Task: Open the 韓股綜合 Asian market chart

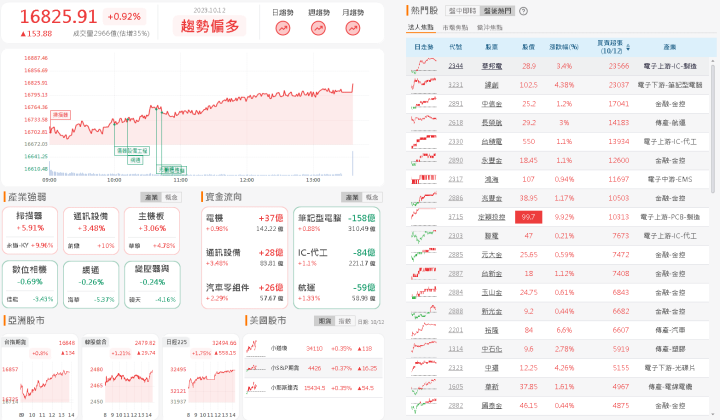Action: click(120, 376)
